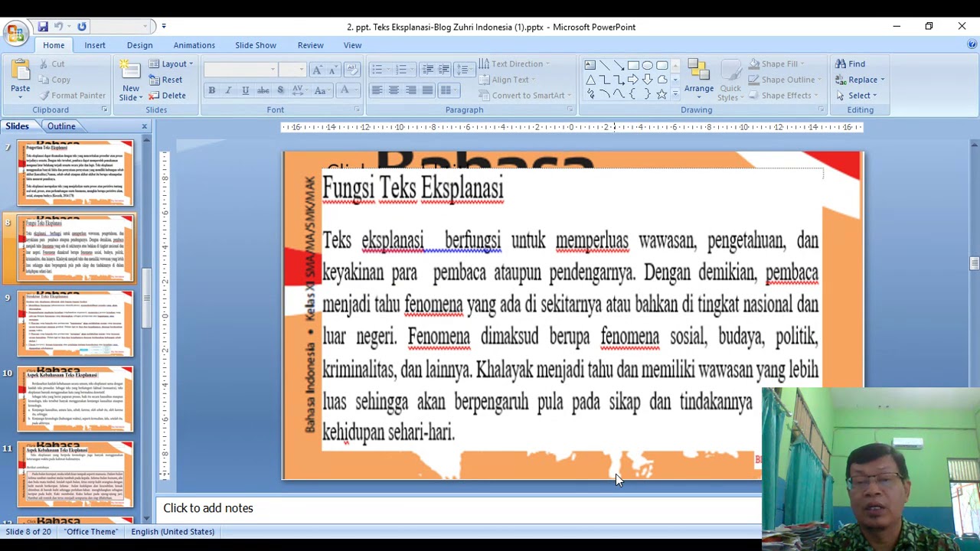Toggle Center text alignment
The image size is (980, 551).
click(x=394, y=90)
